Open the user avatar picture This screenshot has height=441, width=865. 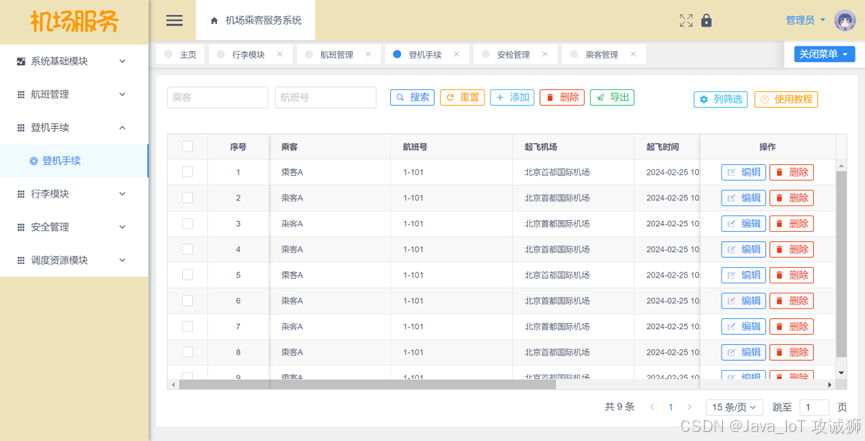[x=844, y=20]
